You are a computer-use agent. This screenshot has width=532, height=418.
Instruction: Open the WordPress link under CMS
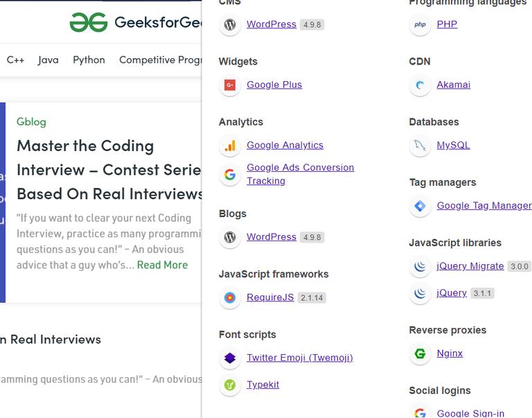pos(272,24)
